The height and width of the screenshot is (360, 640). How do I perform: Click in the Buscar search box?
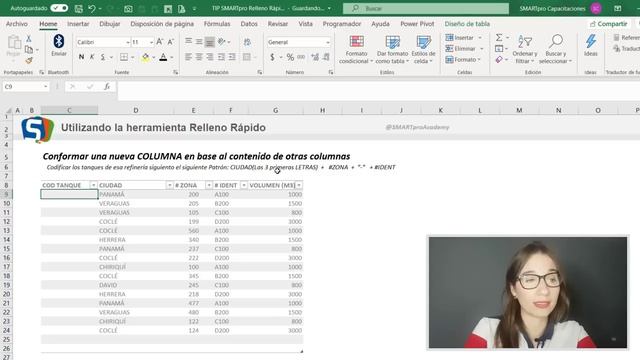[426, 8]
